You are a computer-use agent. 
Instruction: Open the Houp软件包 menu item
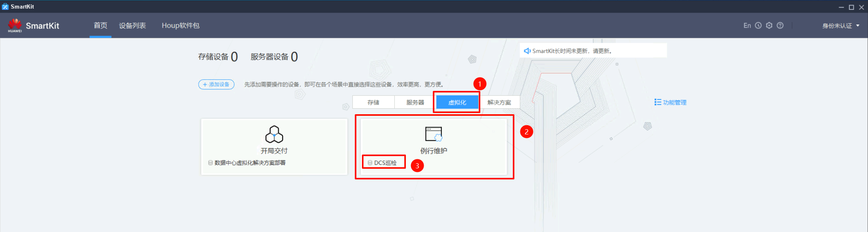point(181,26)
